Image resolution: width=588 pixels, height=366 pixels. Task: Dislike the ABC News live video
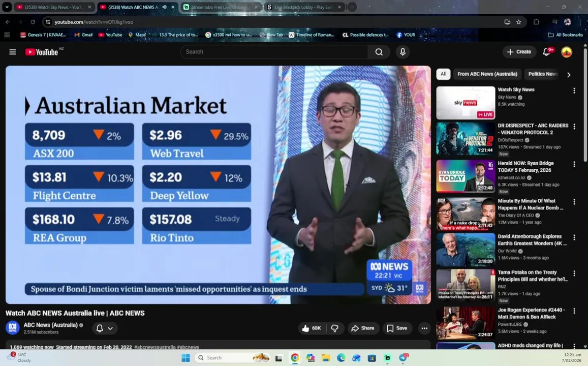click(x=335, y=328)
